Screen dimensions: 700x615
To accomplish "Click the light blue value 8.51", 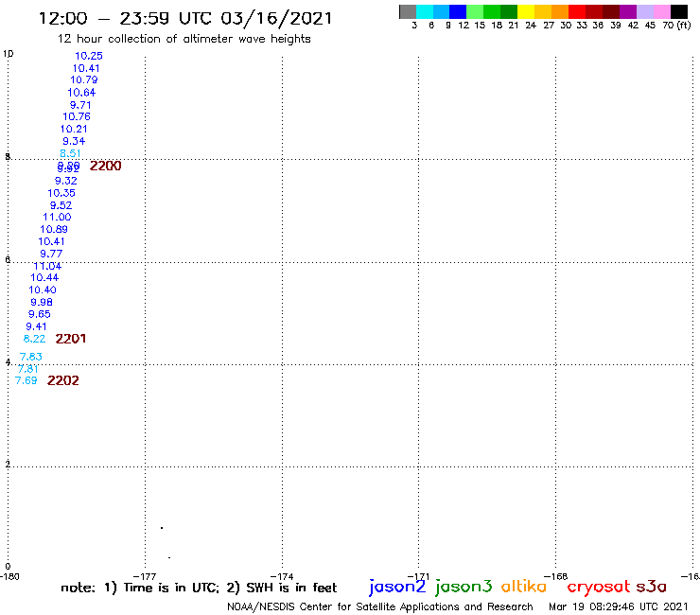I will click(70, 153).
